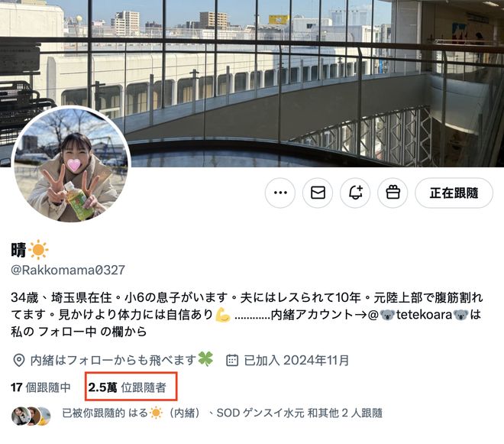
Task: Open the three-dot more options menu
Action: point(280,193)
